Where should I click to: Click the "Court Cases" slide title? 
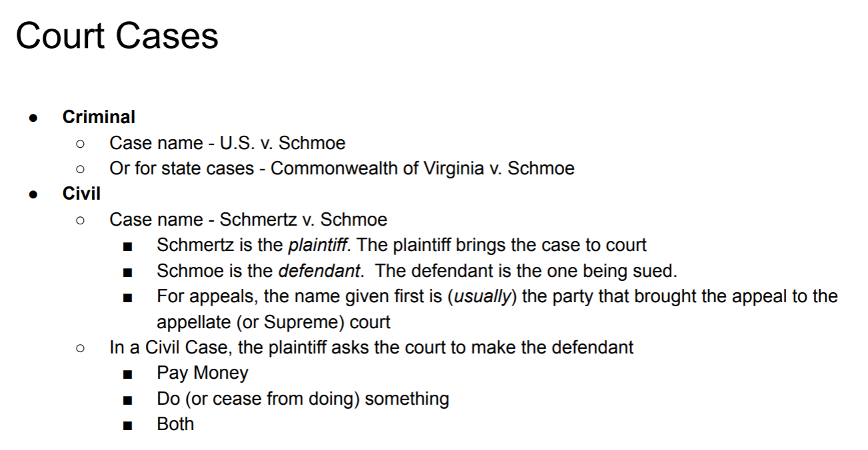pyautogui.click(x=117, y=36)
